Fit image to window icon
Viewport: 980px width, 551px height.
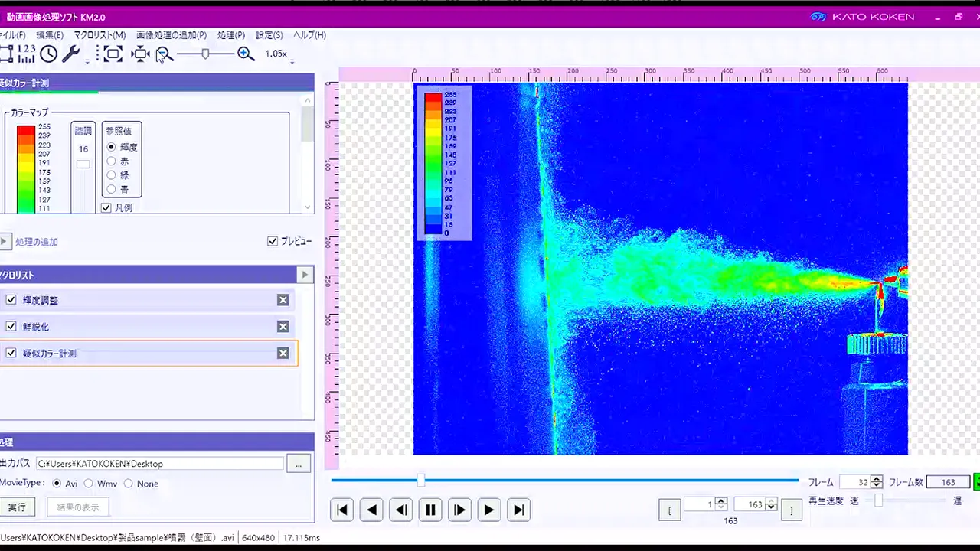click(x=113, y=54)
